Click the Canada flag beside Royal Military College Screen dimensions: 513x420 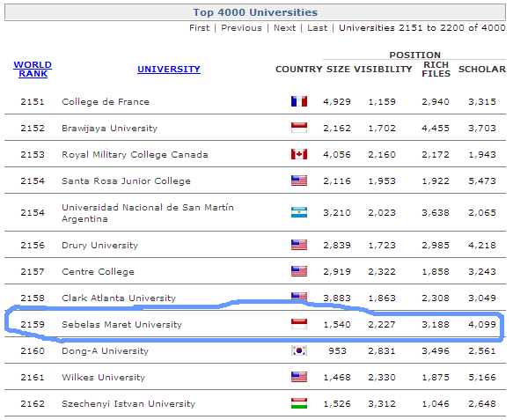(299, 154)
